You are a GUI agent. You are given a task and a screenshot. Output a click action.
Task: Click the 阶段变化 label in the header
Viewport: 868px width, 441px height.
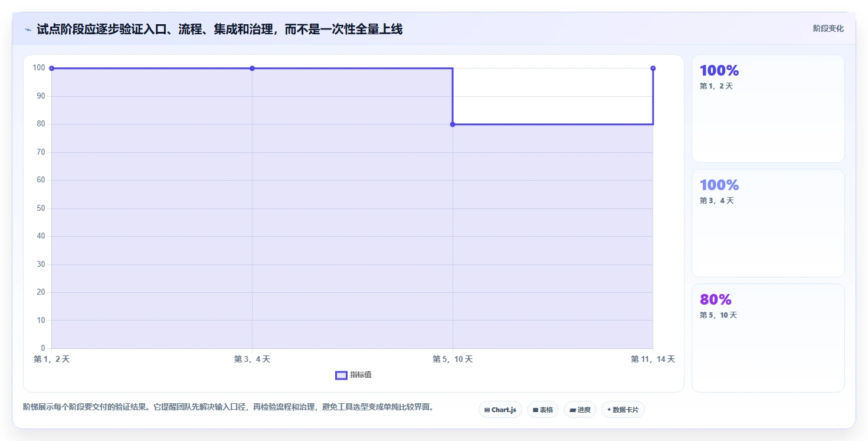tap(828, 28)
